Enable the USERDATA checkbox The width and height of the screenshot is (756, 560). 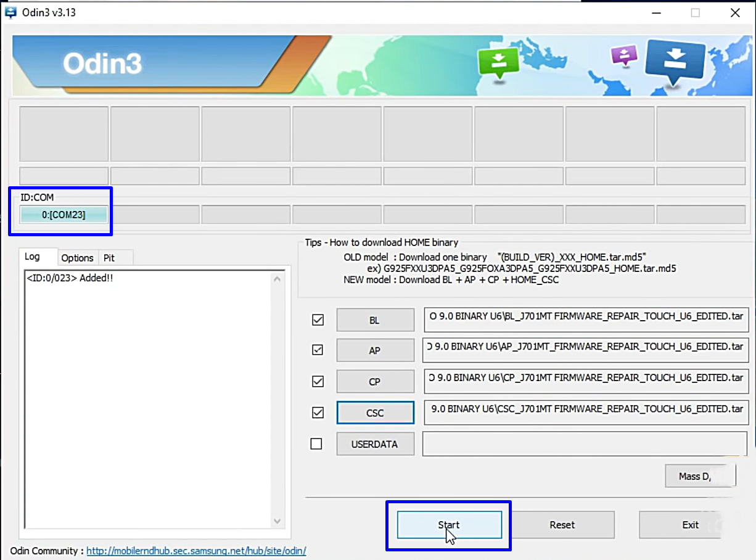point(316,444)
